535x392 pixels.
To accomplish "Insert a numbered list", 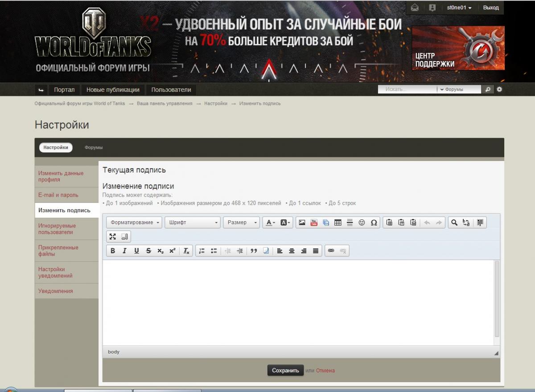I will (202, 251).
